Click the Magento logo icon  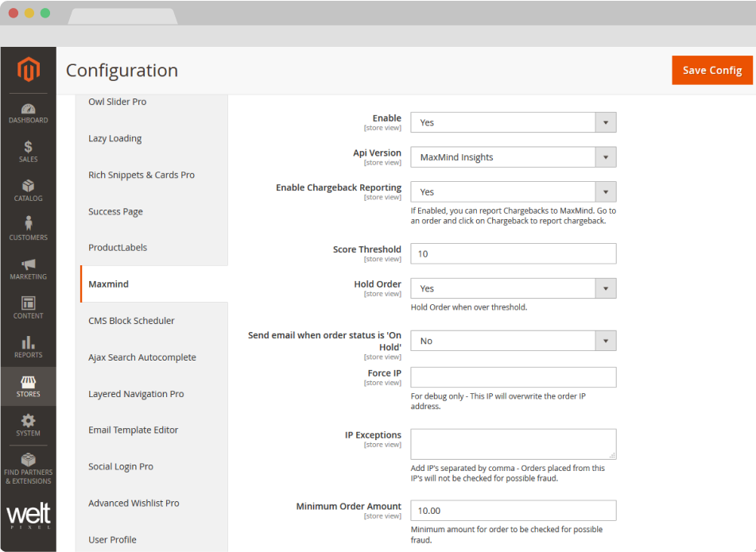click(x=29, y=71)
